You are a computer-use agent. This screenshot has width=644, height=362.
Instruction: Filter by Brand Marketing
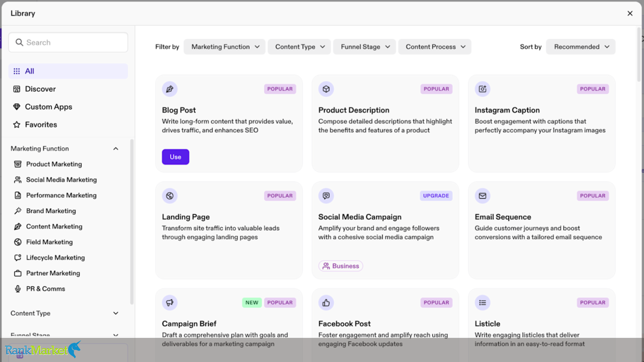[x=51, y=211]
